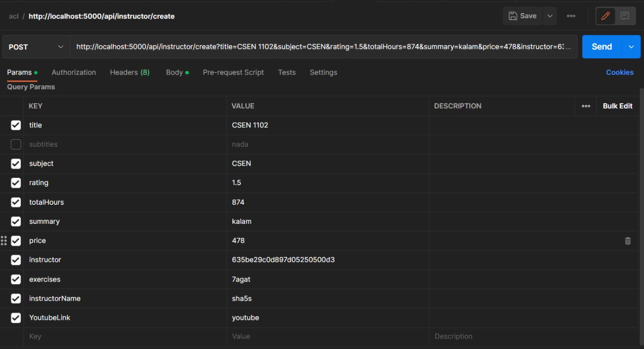Click the Send button
Image resolution: width=644 pixels, height=349 pixels.
click(x=601, y=46)
